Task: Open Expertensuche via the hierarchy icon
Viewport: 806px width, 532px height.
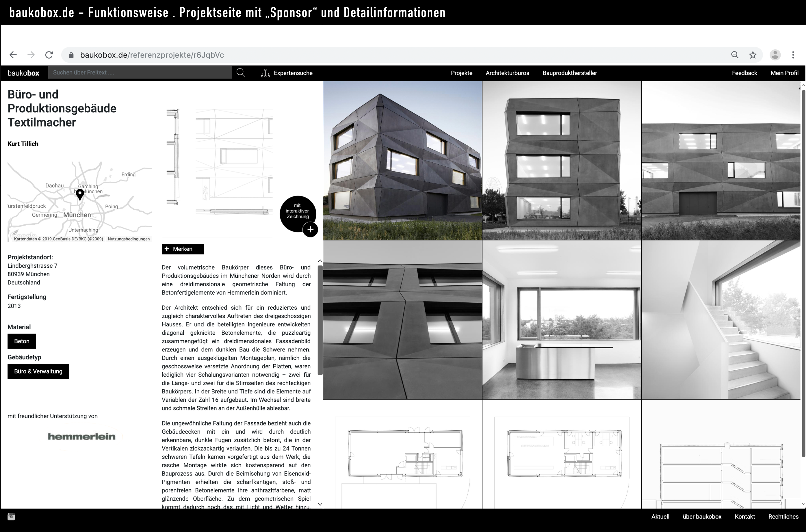Action: [265, 73]
